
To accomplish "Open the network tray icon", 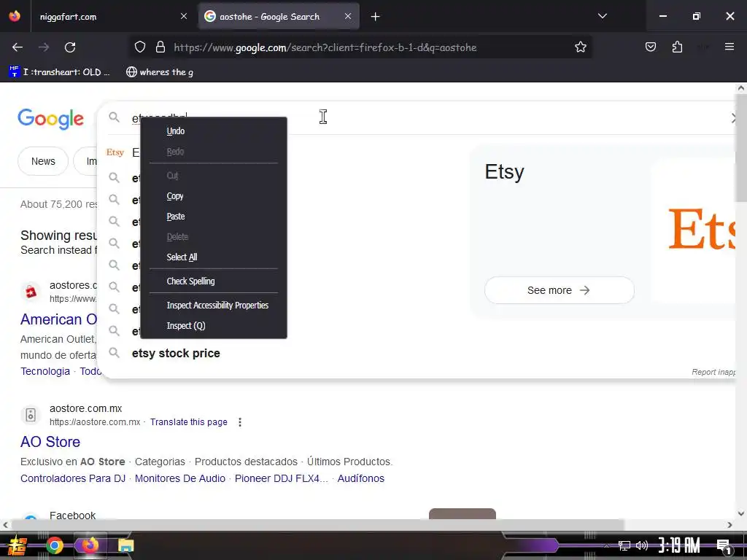I will click(624, 545).
